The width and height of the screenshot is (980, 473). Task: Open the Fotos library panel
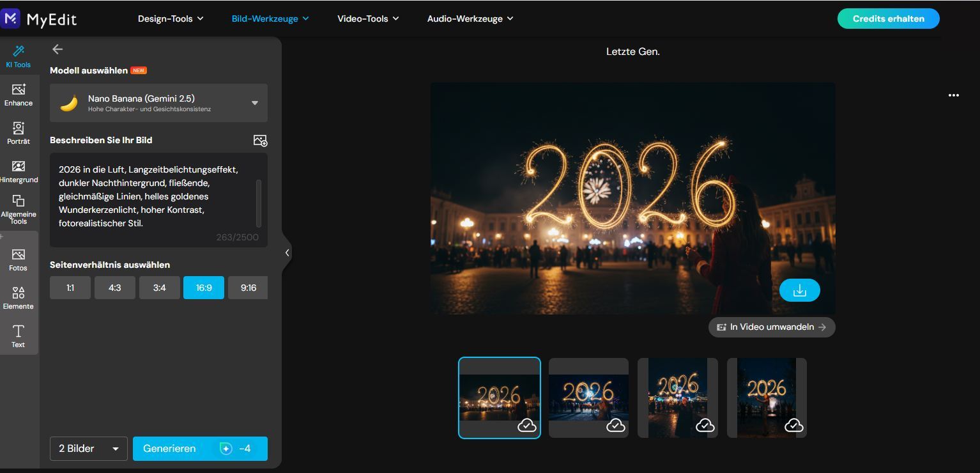point(18,258)
